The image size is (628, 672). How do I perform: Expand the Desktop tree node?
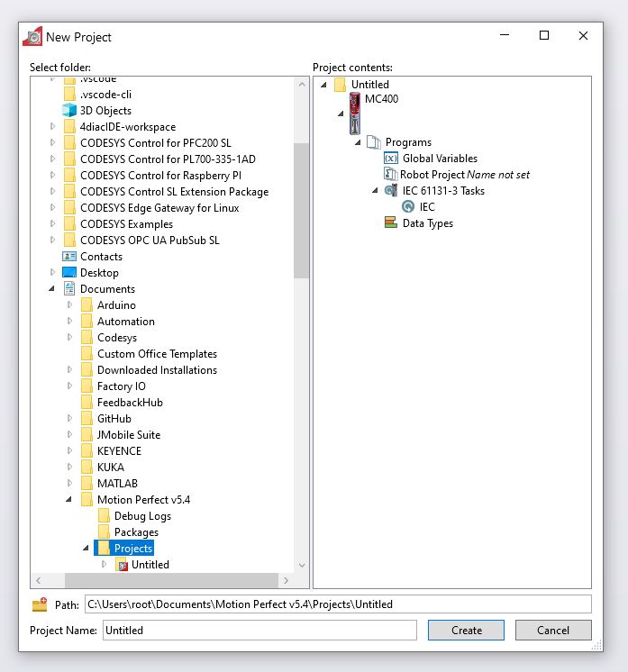52,272
